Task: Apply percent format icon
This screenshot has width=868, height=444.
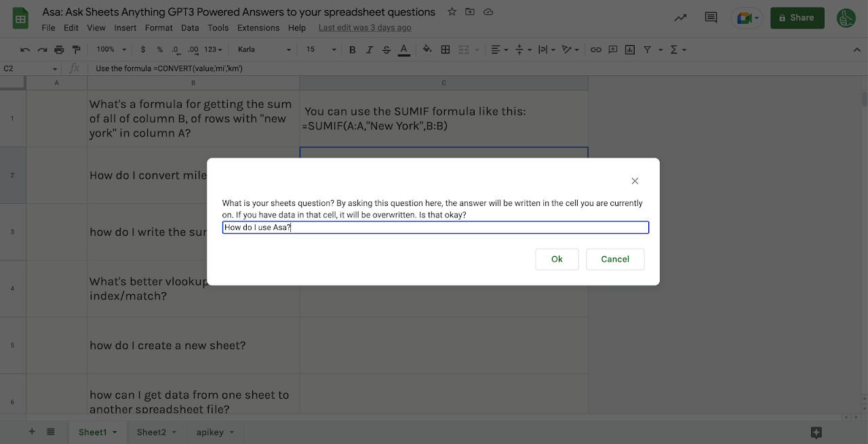Action: pyautogui.click(x=159, y=49)
